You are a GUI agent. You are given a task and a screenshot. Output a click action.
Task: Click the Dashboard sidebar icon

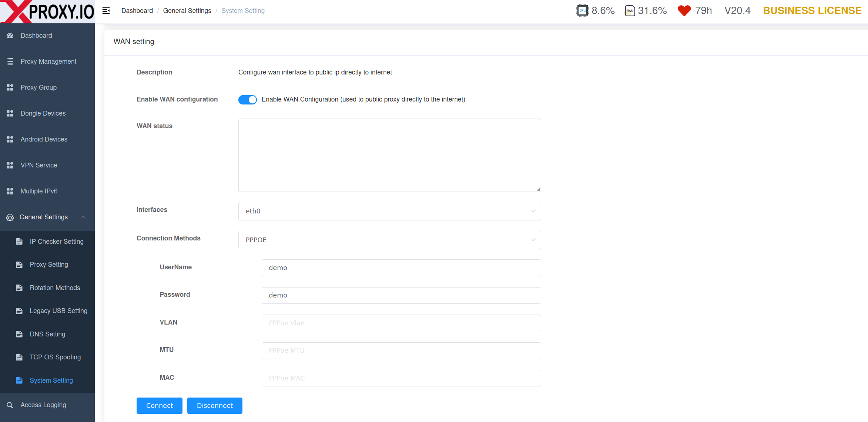pos(10,36)
